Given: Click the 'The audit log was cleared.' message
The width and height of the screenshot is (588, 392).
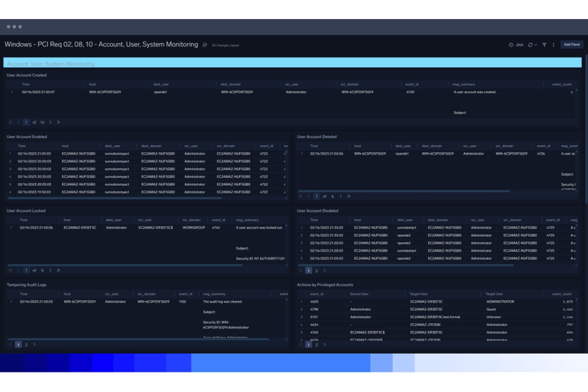Looking at the screenshot, I should [222, 301].
